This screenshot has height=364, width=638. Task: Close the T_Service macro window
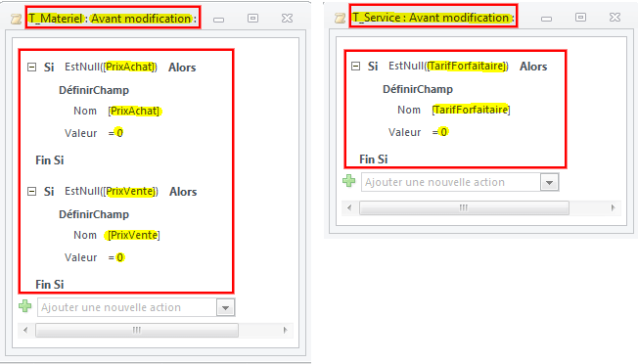[x=615, y=17]
